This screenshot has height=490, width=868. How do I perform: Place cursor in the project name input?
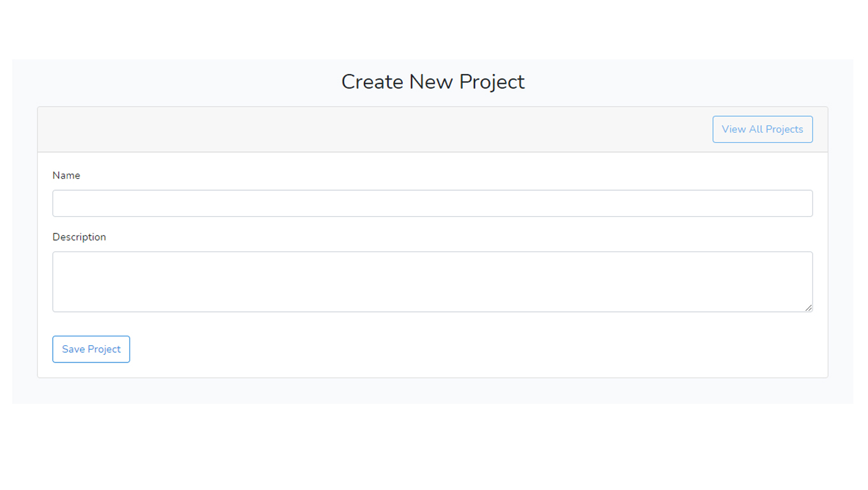click(x=432, y=204)
